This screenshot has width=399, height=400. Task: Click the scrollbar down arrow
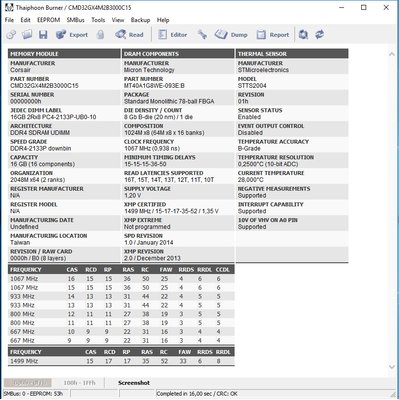click(392, 367)
